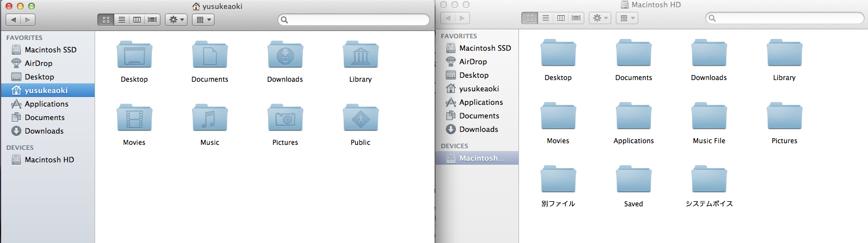Switch yusukeaoki window to list view

[121, 20]
